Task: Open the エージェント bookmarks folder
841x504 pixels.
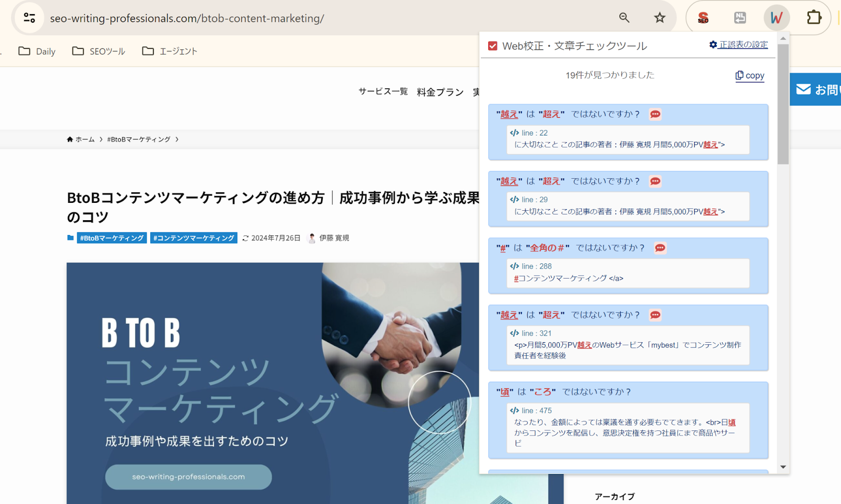Action: pos(169,51)
